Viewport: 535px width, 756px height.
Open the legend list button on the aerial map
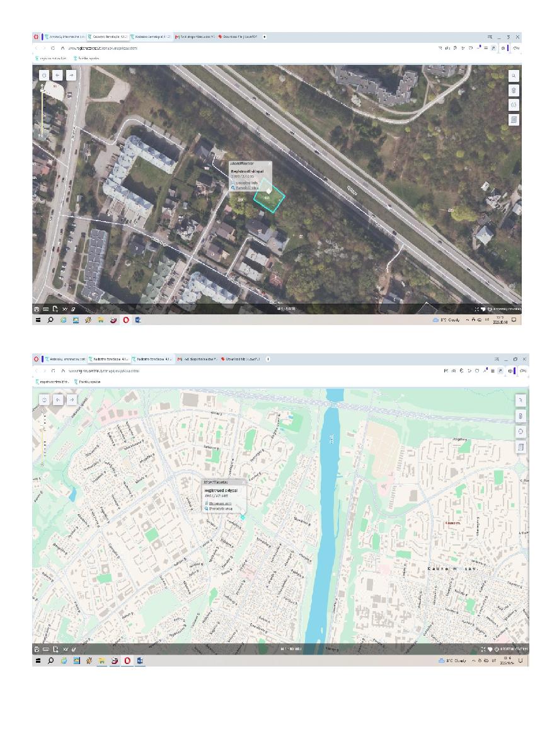pyautogui.click(x=514, y=119)
